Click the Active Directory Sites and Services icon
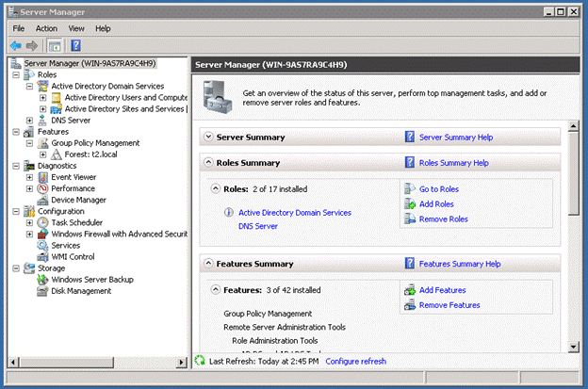The width and height of the screenshot is (588, 389). pyautogui.click(x=57, y=109)
